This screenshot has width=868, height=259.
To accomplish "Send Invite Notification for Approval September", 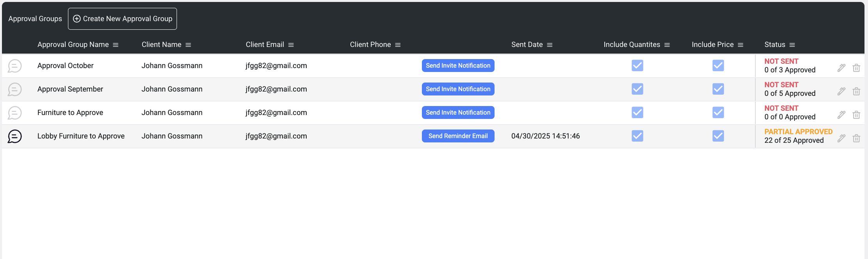I will coord(458,89).
